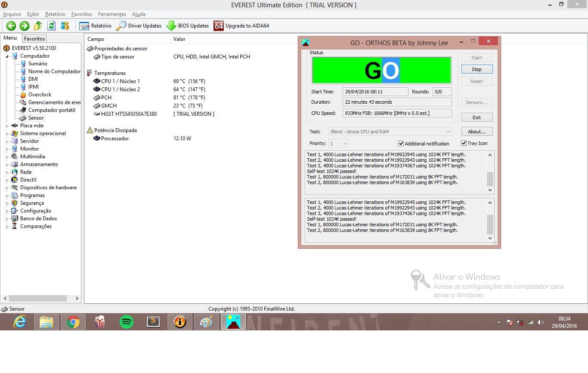Switch to the Favoritos tab in the side panel
This screenshot has width=588, height=373.
(34, 39)
